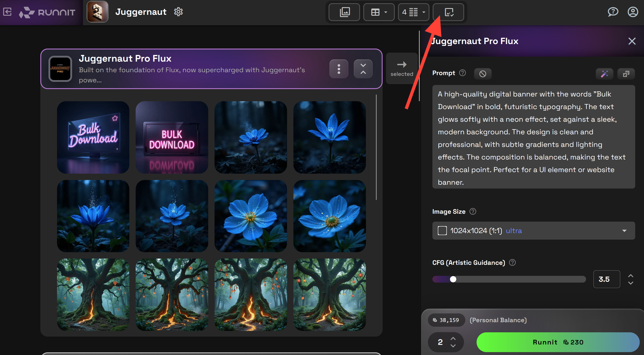Click the three-dot menu on the model card
The image size is (644, 355).
(338, 68)
